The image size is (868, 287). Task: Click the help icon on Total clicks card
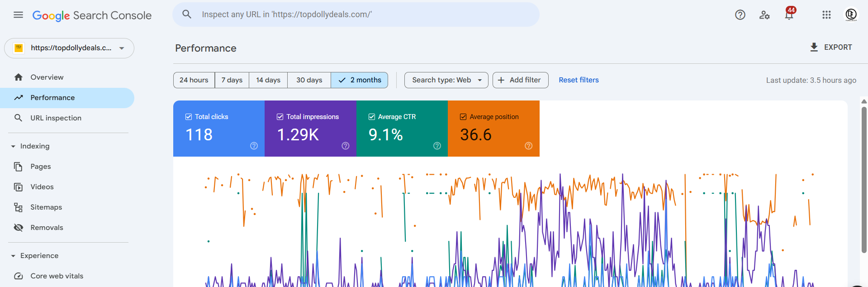tap(254, 146)
